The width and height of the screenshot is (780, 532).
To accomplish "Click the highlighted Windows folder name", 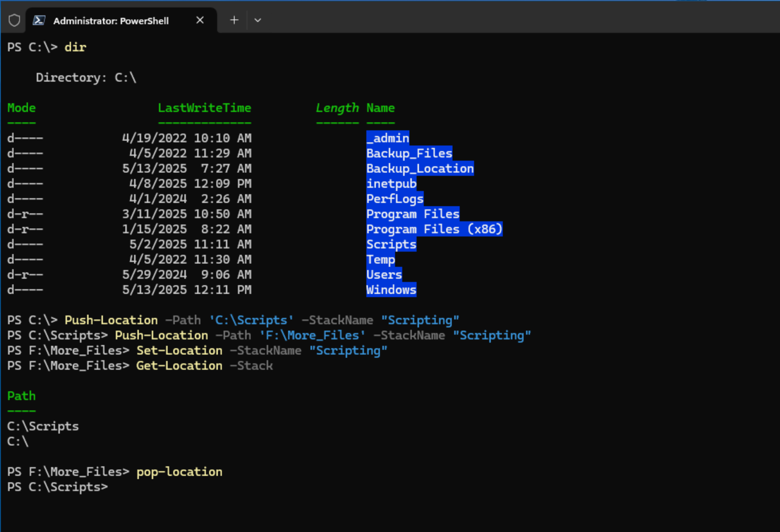I will coord(391,289).
